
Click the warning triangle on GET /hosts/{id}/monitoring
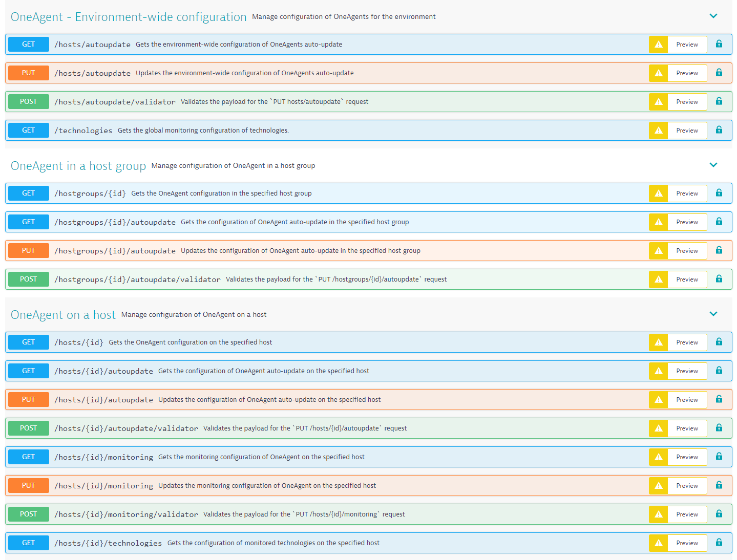pyautogui.click(x=659, y=457)
